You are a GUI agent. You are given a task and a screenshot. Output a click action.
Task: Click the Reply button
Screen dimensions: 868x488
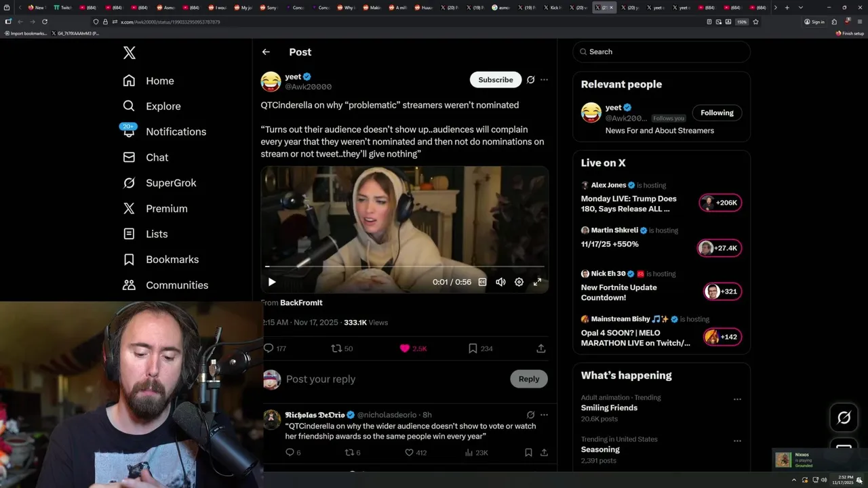click(x=529, y=379)
